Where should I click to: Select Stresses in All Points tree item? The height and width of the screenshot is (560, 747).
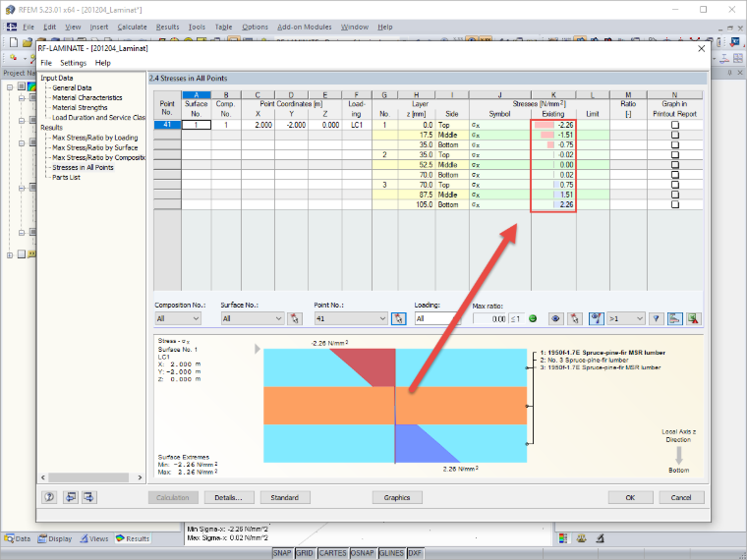tap(83, 167)
